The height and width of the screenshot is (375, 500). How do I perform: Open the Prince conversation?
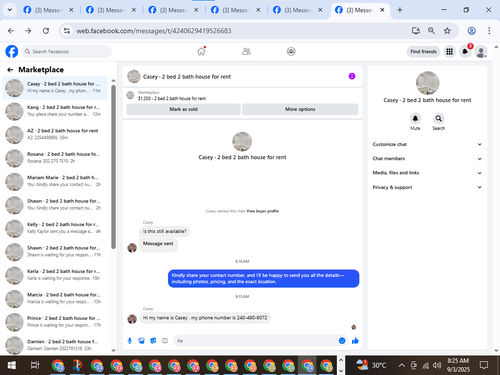(55, 322)
